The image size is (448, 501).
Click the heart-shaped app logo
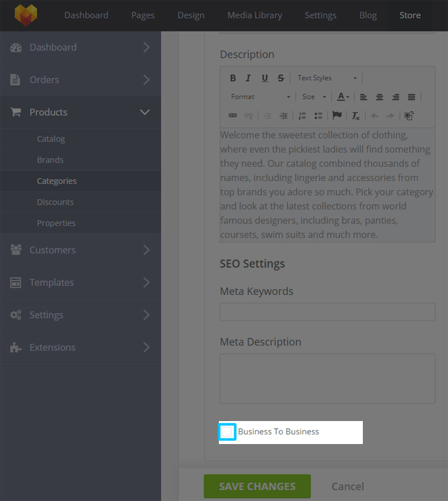pos(26,15)
